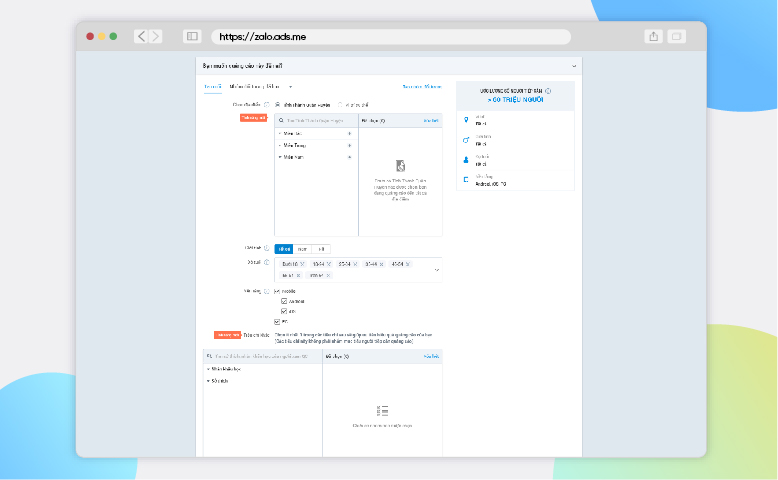
Task: Remove the 55-64 age tag
Action: tap(298, 275)
